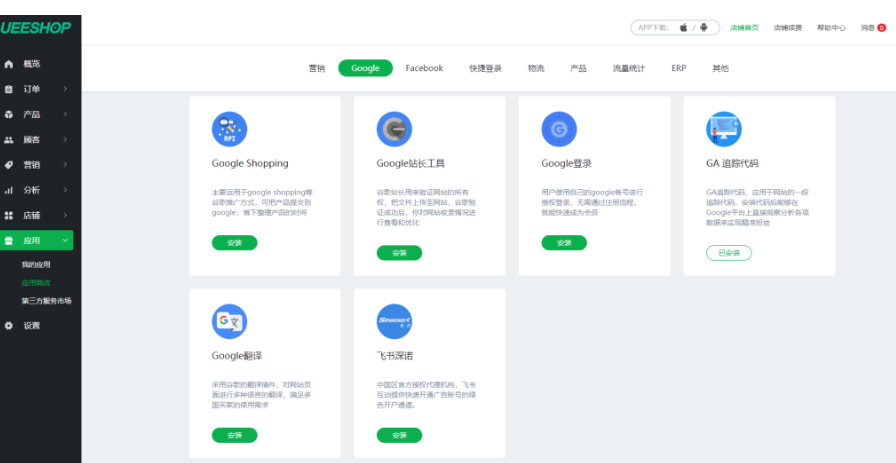This screenshot has width=896, height=463.
Task: Install the Google登录 app
Action: click(564, 243)
